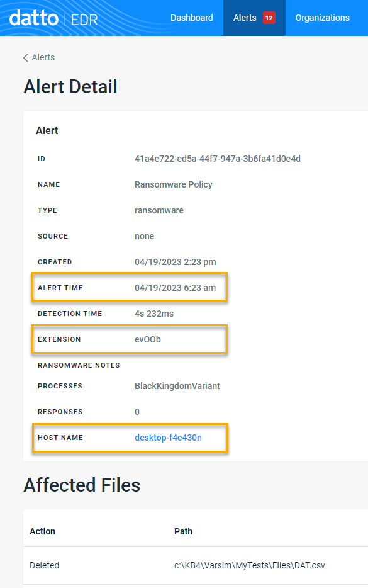Screen dimensions: 368x588
Task: Click the Detection Time value 4s 232ms
Action: pyautogui.click(x=154, y=314)
